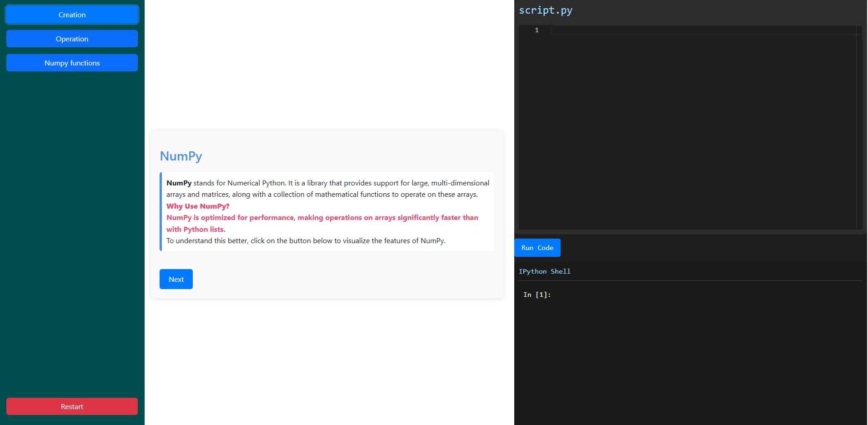Go to Numpy functions section
The height and width of the screenshot is (425, 868).
pyautogui.click(x=72, y=63)
